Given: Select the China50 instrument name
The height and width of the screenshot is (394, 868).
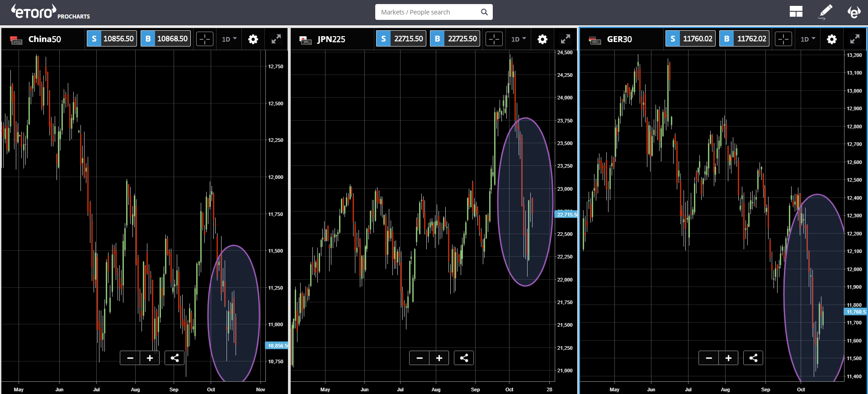Looking at the screenshot, I should (x=45, y=39).
